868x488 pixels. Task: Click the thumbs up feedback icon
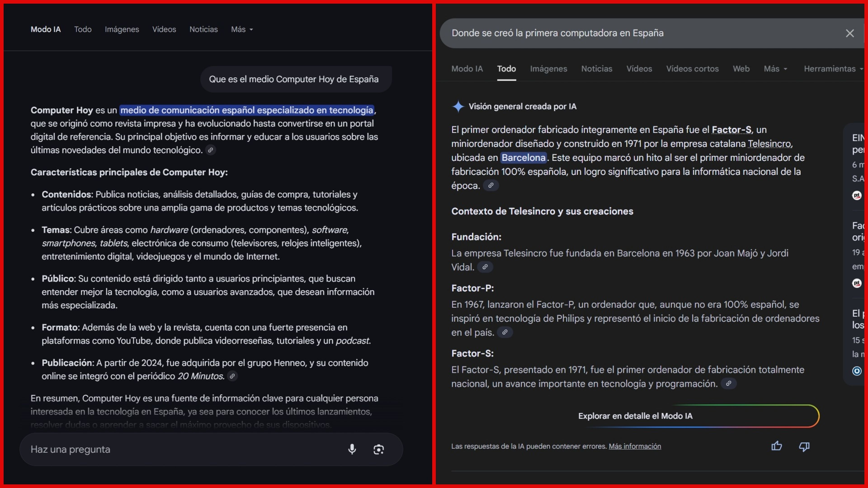point(777,446)
